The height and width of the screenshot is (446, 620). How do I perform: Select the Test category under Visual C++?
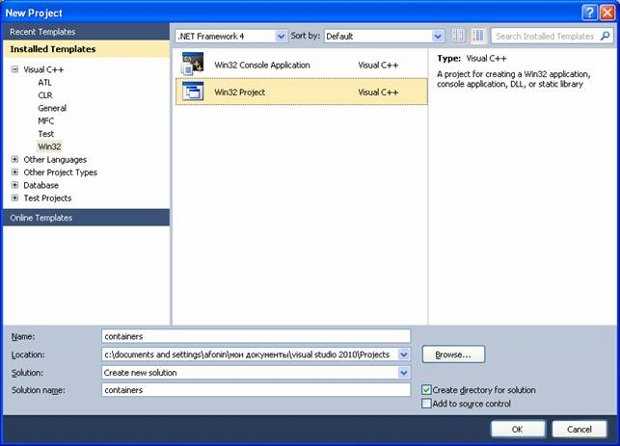pyautogui.click(x=46, y=134)
